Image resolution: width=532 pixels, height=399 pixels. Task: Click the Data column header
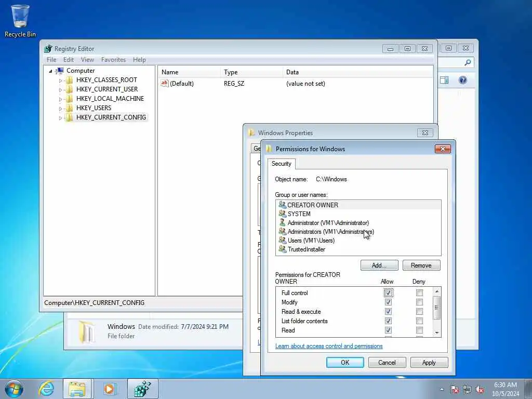click(357, 72)
